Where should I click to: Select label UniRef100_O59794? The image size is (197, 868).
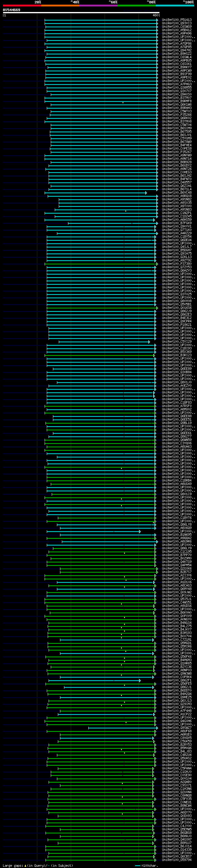177,860
